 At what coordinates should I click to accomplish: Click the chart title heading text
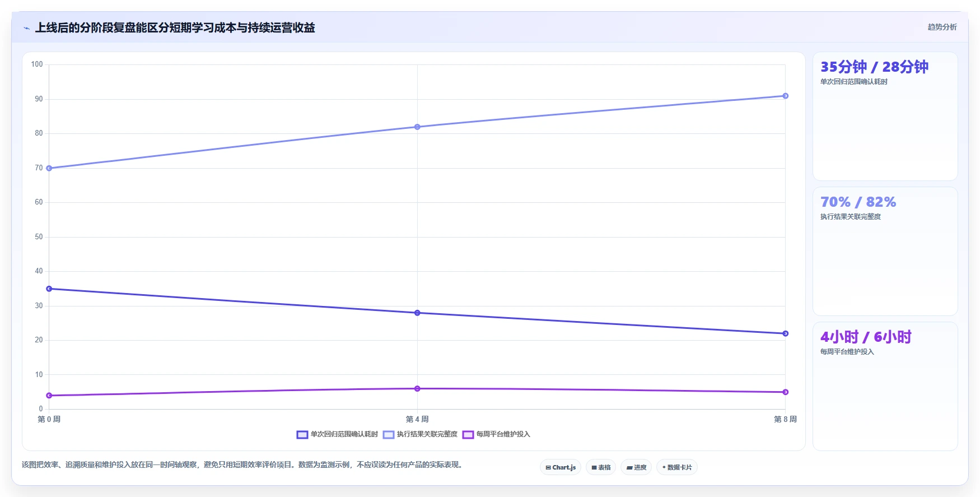(175, 27)
